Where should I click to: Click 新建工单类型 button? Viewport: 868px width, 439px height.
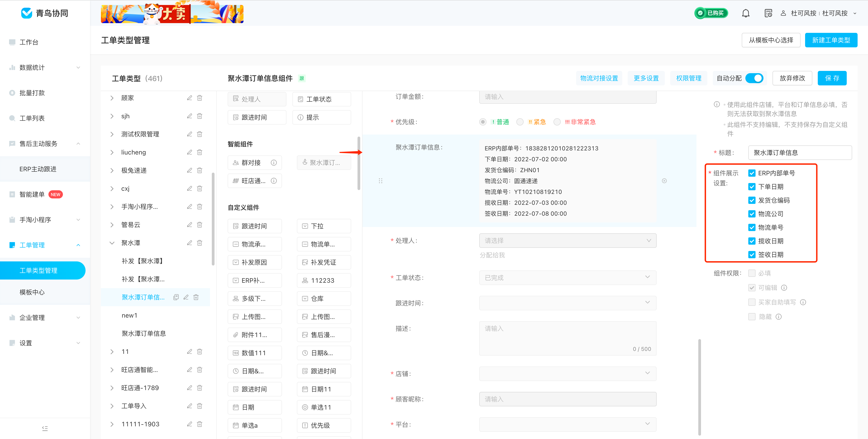click(x=831, y=40)
